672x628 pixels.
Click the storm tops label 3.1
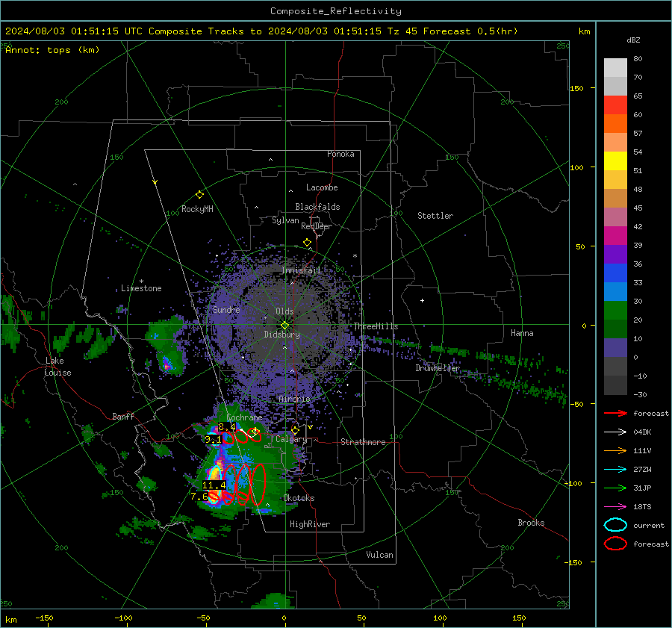tap(213, 440)
